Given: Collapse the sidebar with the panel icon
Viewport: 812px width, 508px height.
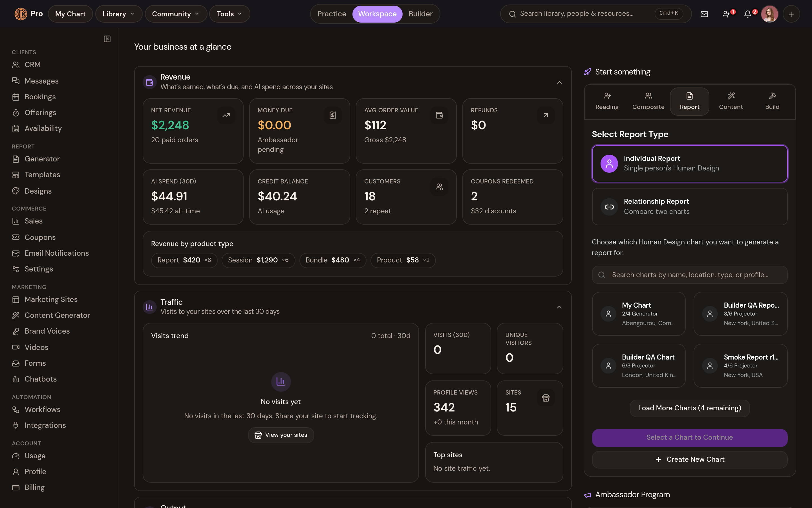Looking at the screenshot, I should (107, 39).
